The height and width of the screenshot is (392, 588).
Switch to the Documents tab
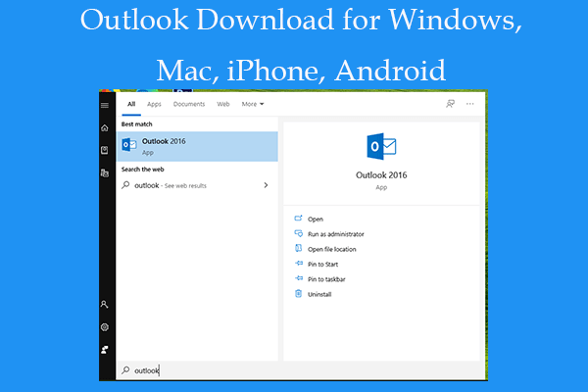189,104
